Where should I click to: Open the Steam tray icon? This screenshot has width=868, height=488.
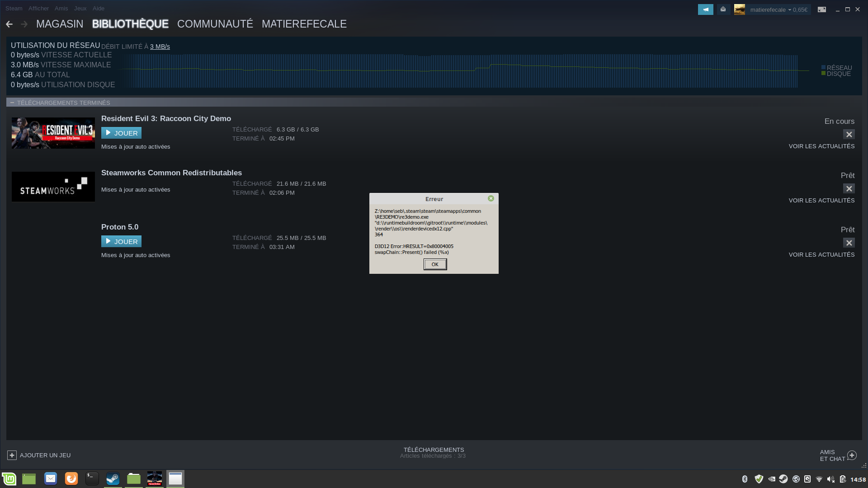coord(783,479)
